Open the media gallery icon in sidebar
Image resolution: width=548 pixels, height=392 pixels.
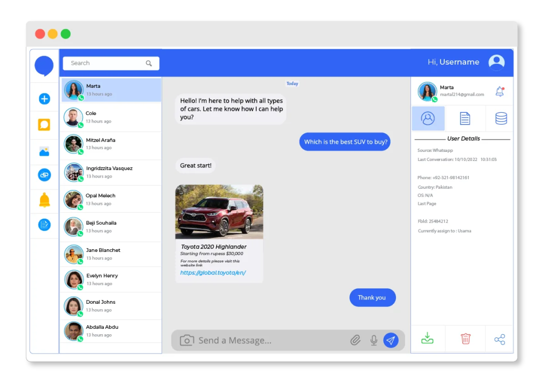coord(44,150)
